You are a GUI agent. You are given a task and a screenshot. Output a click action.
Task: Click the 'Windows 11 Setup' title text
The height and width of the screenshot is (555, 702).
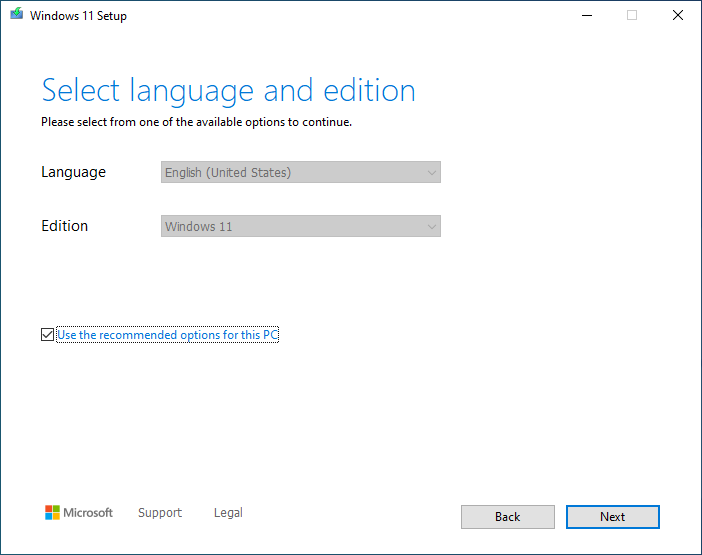(78, 16)
